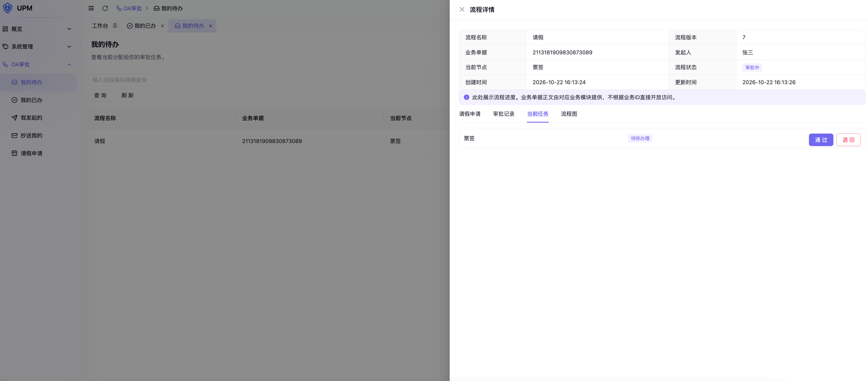Click the 我的待办 breadcrumb item
Viewport: 868px width, 381px height.
click(168, 8)
